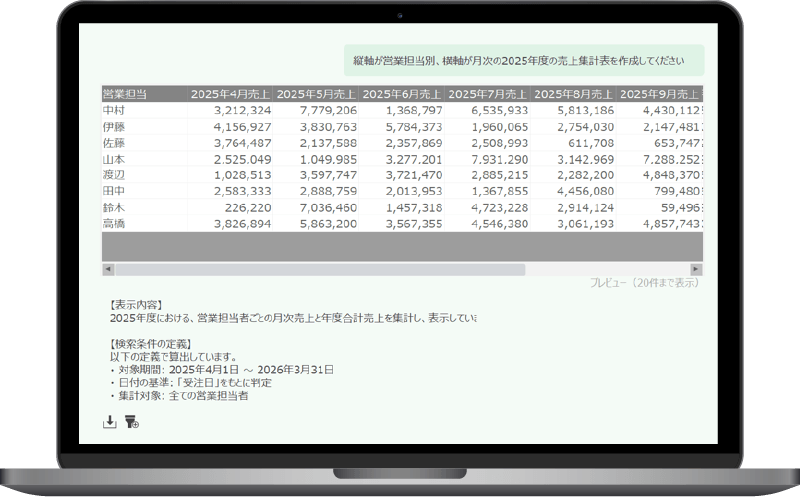Select the 2025年6月売上 column header
Image resolution: width=800 pixels, height=497 pixels.
pyautogui.click(x=402, y=94)
